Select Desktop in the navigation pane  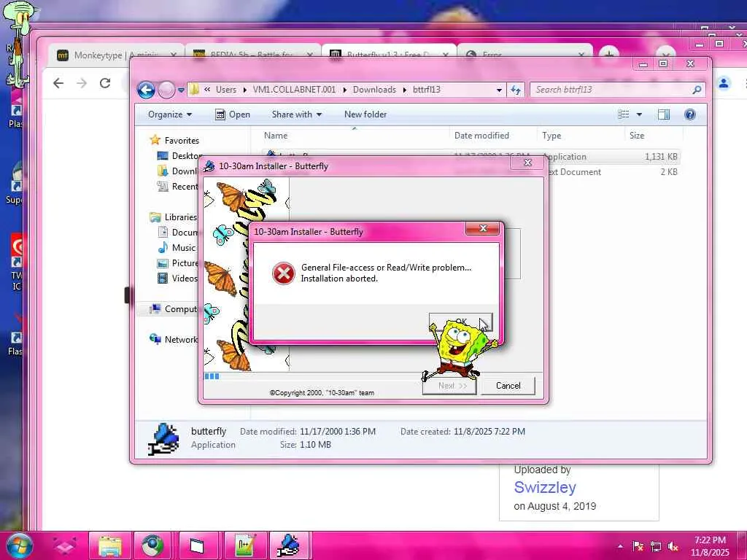tap(180, 156)
